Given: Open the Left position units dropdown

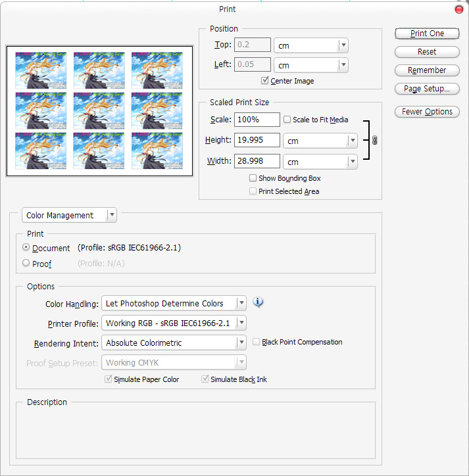Looking at the screenshot, I should 311,65.
